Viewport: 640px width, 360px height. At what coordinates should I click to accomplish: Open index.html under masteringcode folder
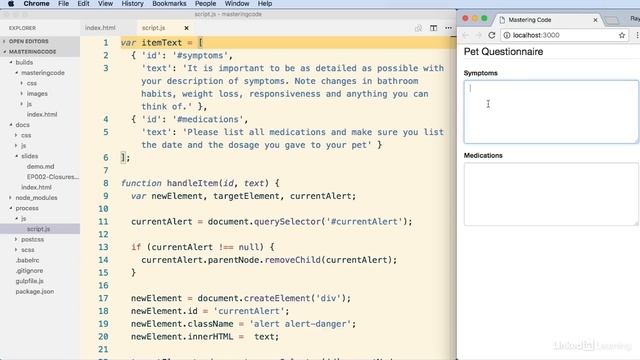coord(42,114)
